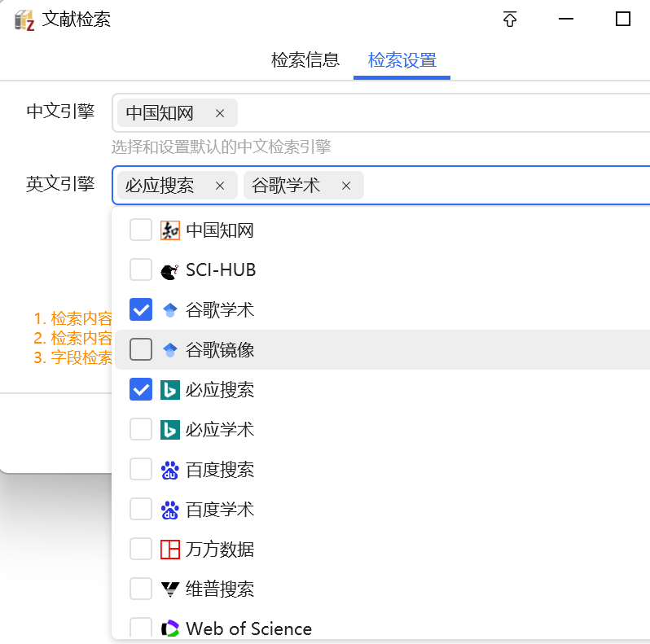
Task: Click the Web of Science option label
Action: (x=248, y=629)
